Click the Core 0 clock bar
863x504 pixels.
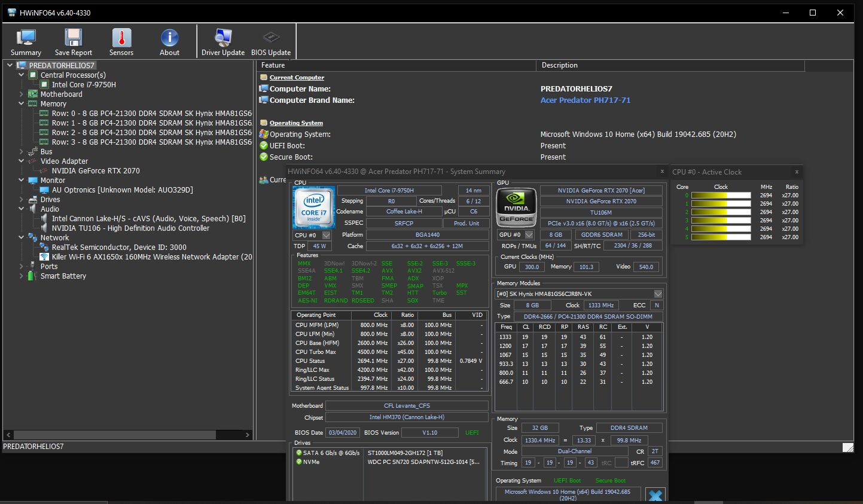[721, 195]
